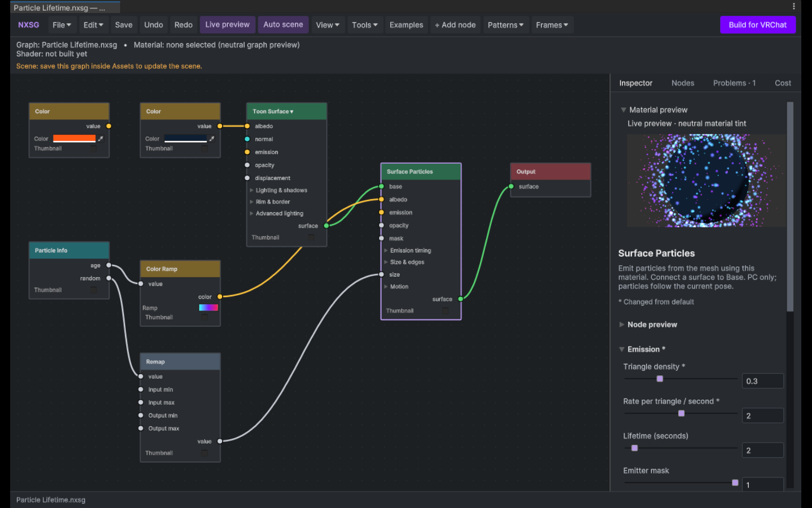This screenshot has height=508, width=812.
Task: Switch to the Problems tab
Action: point(734,83)
